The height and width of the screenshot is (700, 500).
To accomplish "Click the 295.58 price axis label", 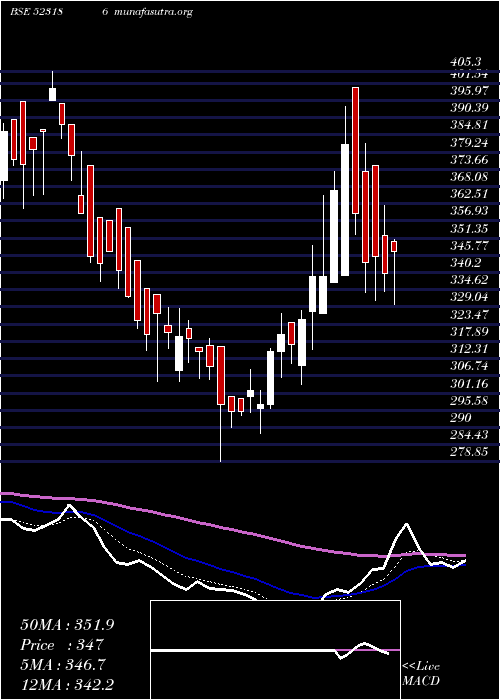I will click(x=469, y=400).
